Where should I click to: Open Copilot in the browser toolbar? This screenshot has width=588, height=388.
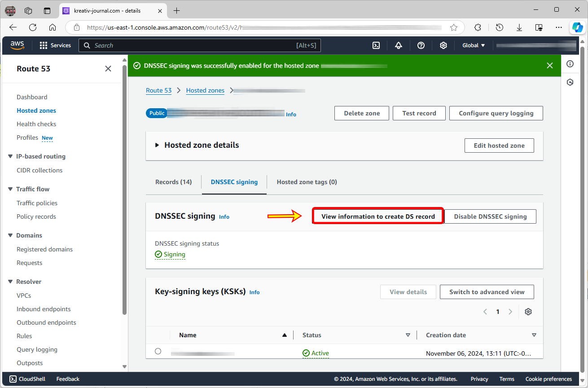[577, 27]
